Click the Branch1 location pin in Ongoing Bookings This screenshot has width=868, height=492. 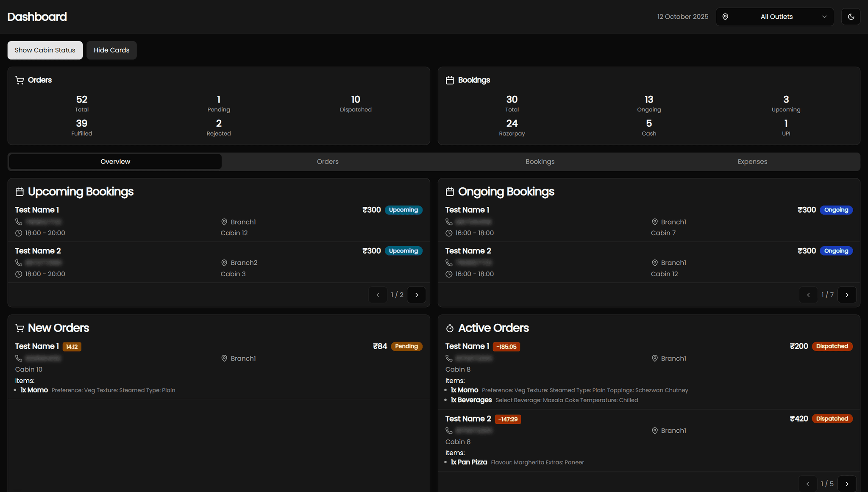[655, 222]
